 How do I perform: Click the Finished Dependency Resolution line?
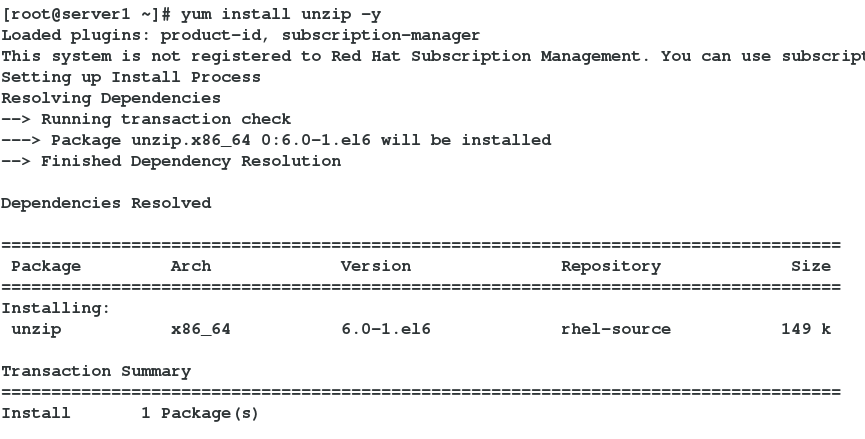coord(171,161)
